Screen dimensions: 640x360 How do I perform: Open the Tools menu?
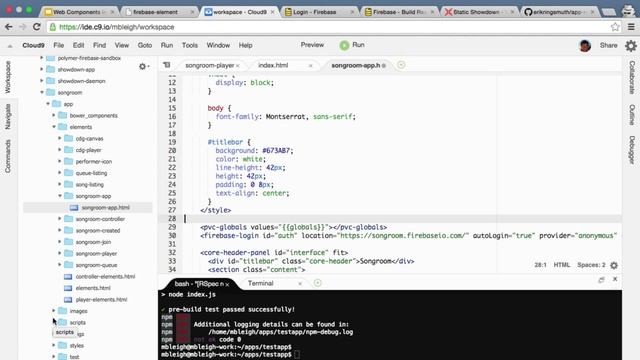coord(189,45)
